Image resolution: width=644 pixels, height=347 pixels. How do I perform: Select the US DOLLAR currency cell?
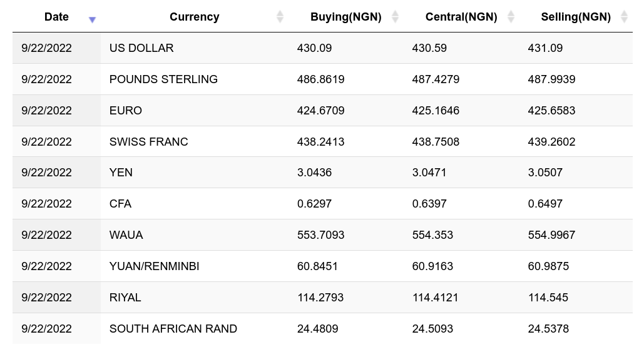[141, 48]
